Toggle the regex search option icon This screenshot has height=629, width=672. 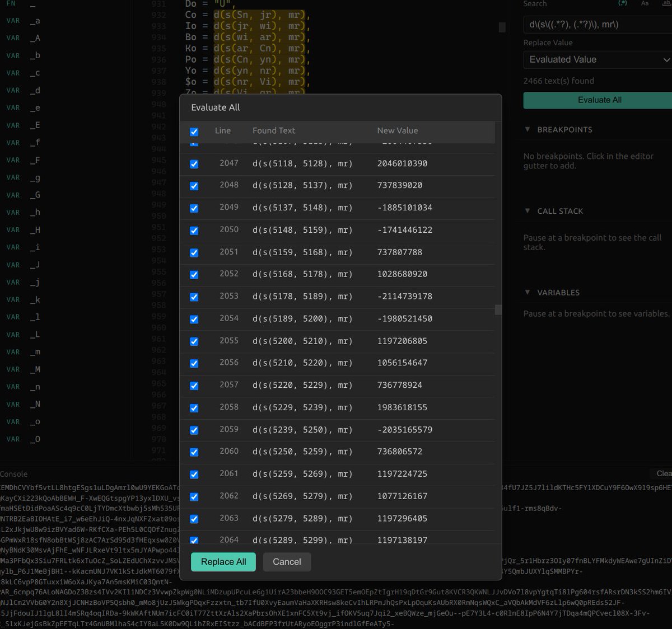(623, 3)
